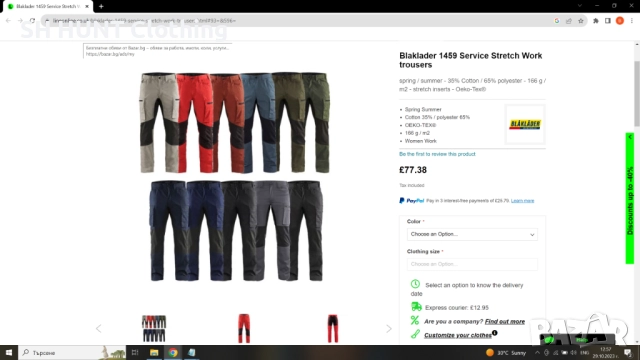
Task: Open a new browser tab with plus icon
Action: point(101,6)
